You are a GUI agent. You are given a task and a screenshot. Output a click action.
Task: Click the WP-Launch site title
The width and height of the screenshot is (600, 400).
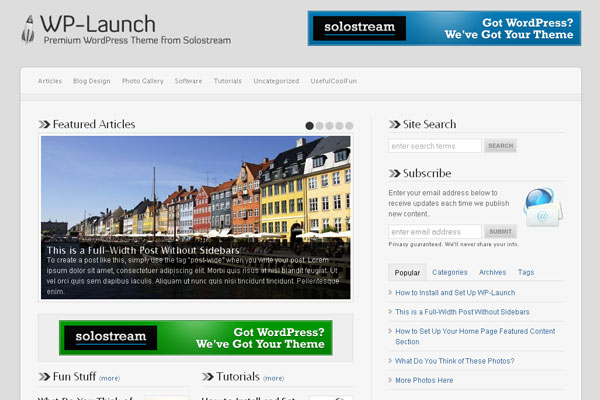(98, 24)
